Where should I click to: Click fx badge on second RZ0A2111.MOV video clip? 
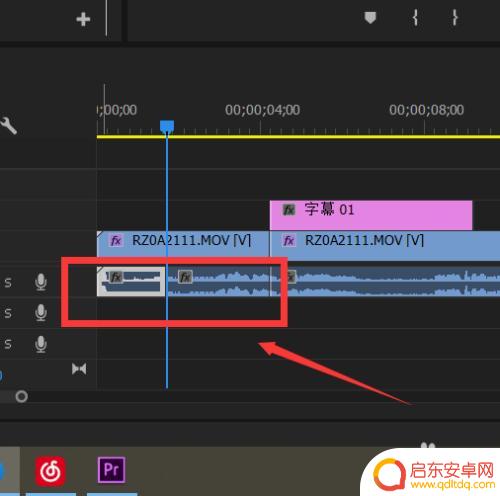click(289, 240)
